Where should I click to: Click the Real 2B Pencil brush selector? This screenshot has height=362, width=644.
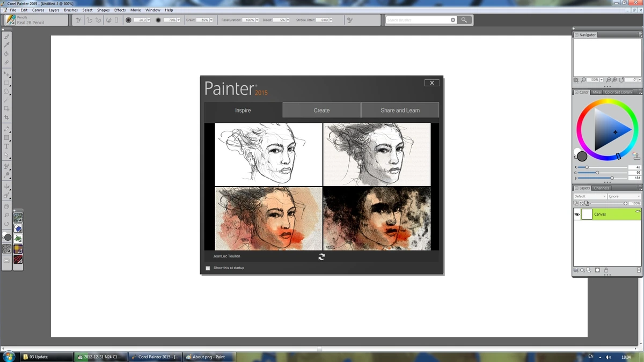pos(36,20)
